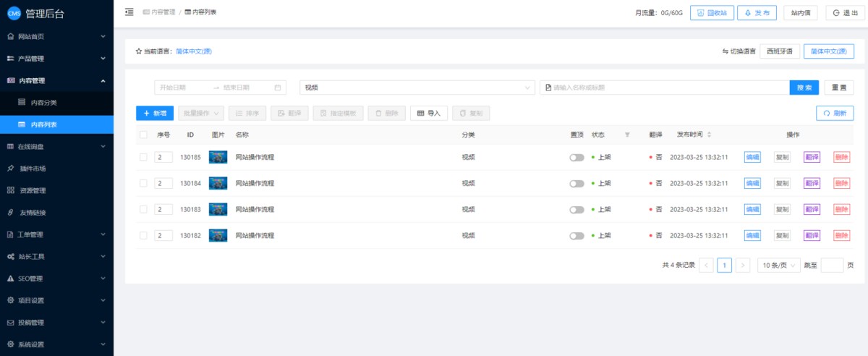The image size is (868, 356).
Task: Click the sidebar collapse icon in header
Action: point(129,12)
